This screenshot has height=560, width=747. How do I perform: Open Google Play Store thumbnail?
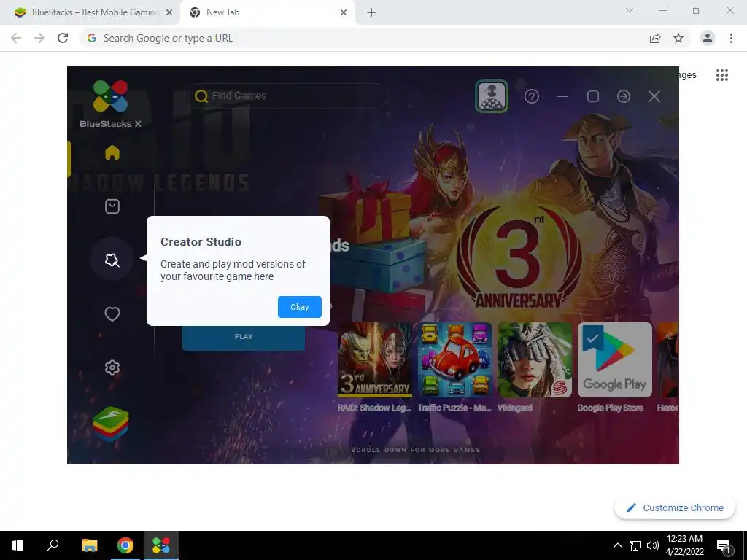click(614, 360)
